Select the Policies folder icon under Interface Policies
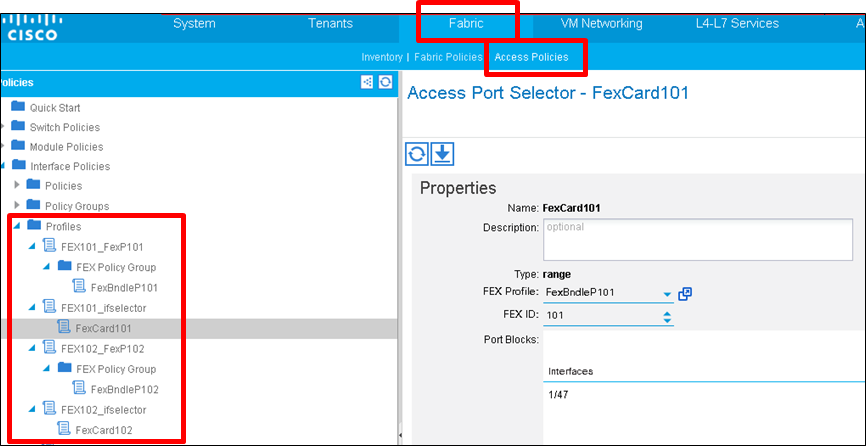The image size is (866, 446). 34,184
